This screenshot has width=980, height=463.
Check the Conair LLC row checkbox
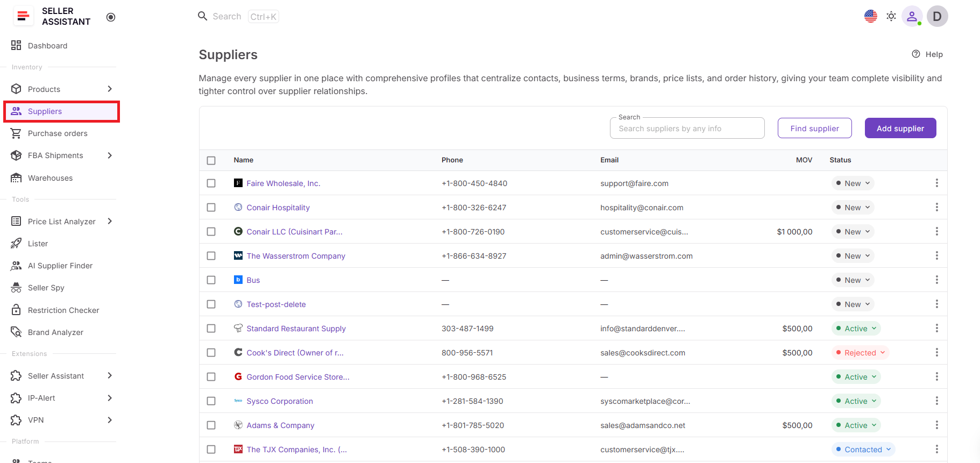(211, 232)
